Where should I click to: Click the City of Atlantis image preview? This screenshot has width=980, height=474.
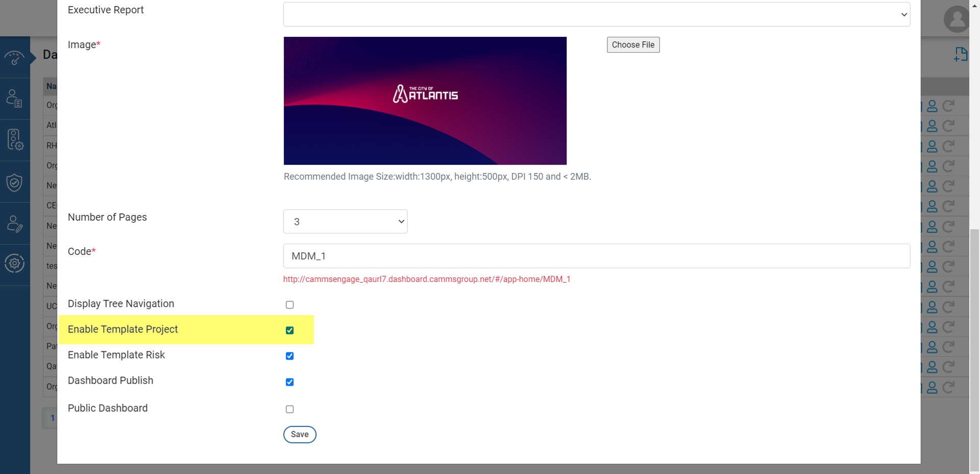click(x=425, y=101)
